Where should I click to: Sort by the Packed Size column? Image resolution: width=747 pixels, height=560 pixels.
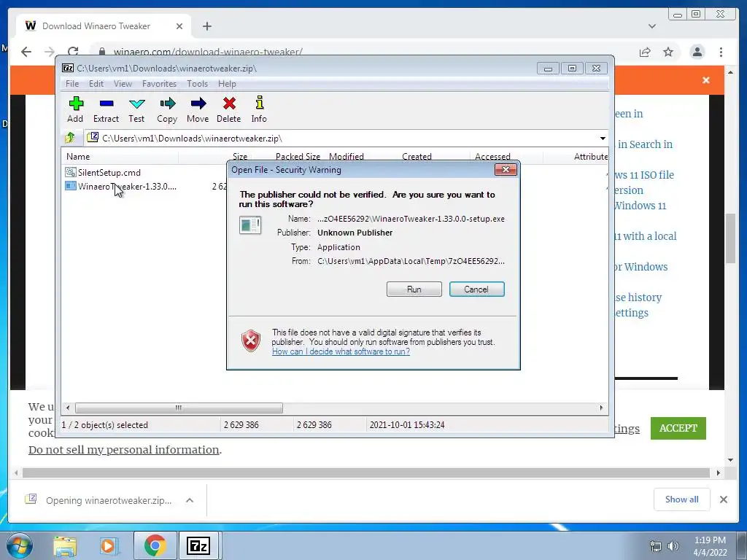(x=298, y=156)
